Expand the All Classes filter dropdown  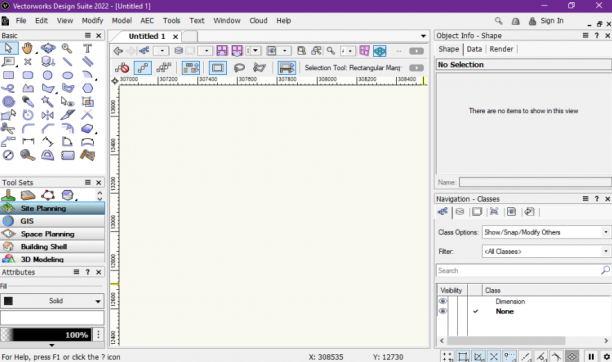coord(546,251)
